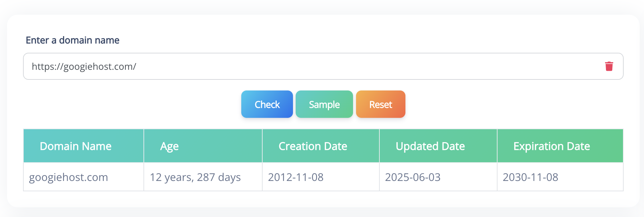Focus the domain name input field
Viewport: 644px width, 217px height.
334,66
